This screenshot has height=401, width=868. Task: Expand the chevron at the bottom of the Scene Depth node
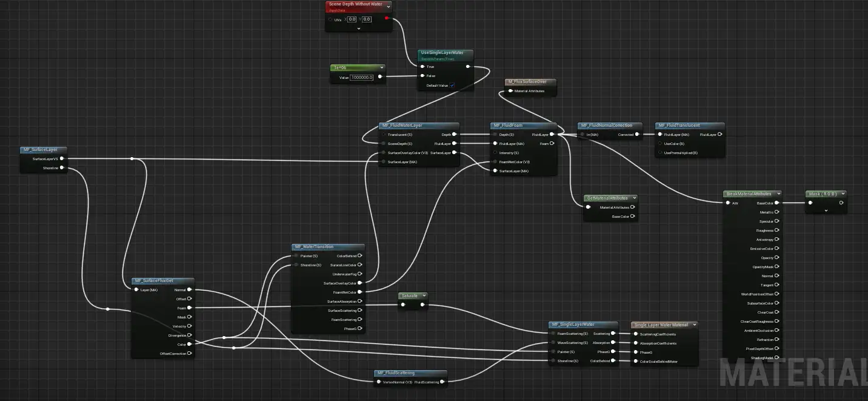(358, 28)
